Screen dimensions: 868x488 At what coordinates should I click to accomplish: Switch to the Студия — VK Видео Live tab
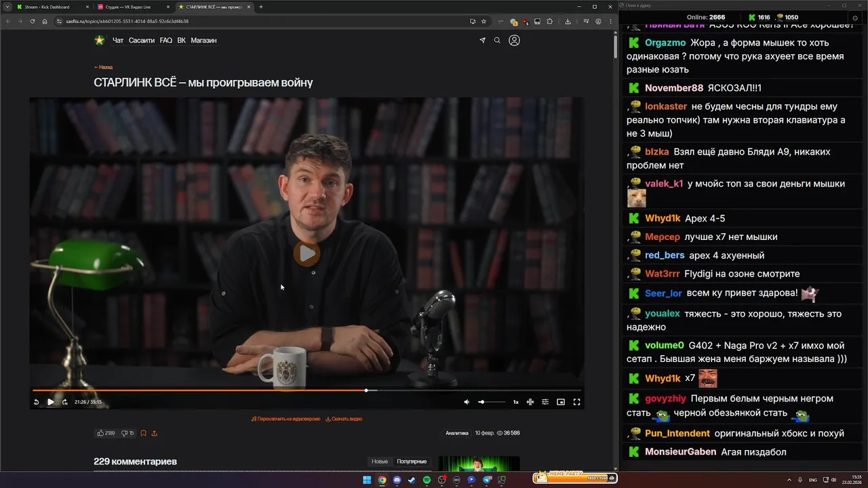133,7
